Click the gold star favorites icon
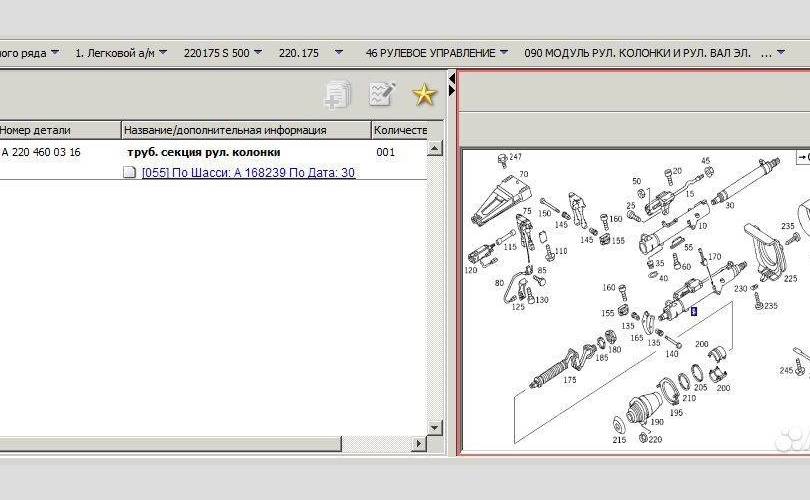Screen dimensions: 810x500 point(425,95)
